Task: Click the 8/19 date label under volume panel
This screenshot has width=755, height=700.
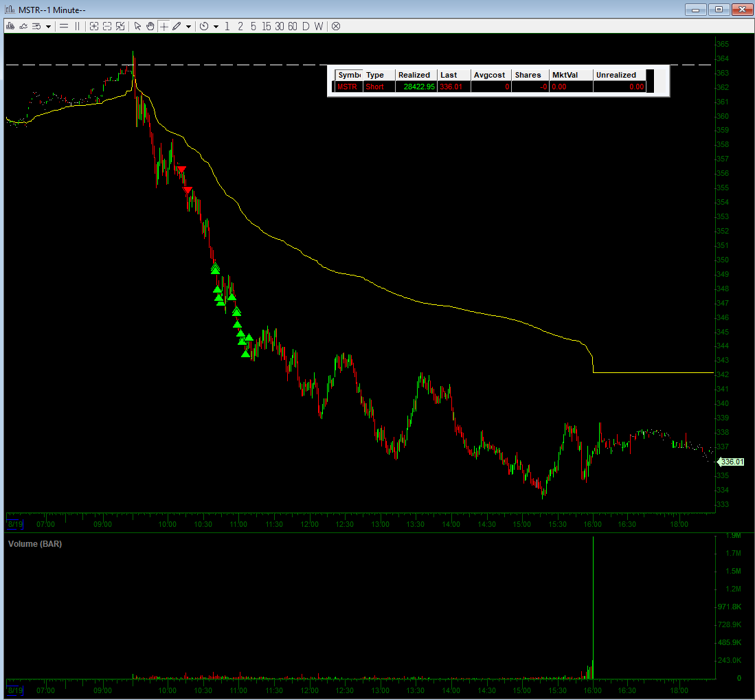Action: click(15, 690)
